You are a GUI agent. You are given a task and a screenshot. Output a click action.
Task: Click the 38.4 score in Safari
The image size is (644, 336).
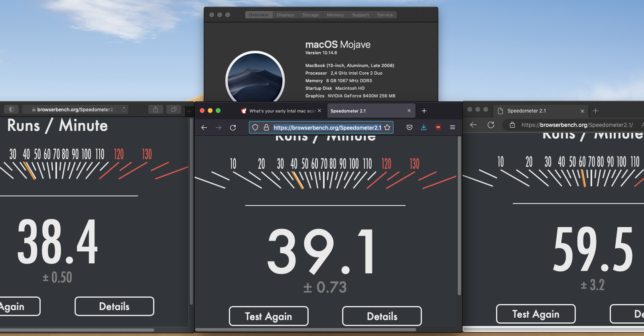(x=58, y=242)
